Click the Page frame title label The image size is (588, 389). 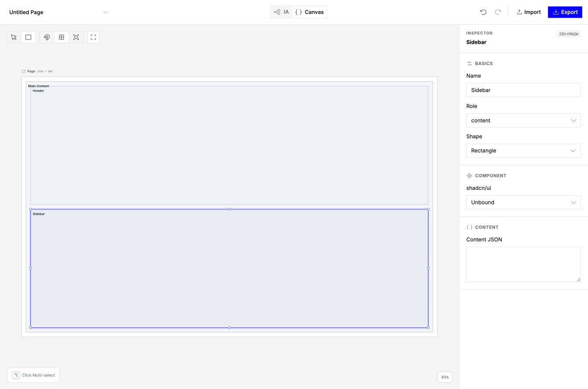31,71
